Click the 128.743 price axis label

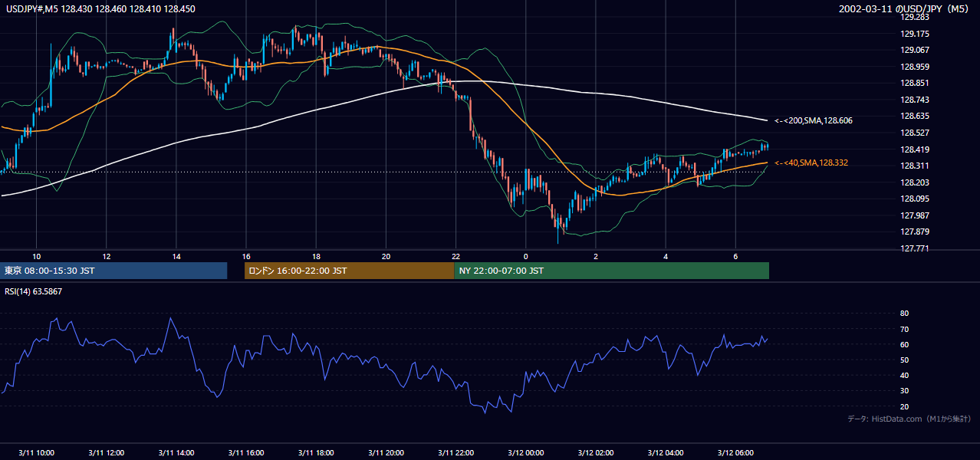[x=916, y=100]
